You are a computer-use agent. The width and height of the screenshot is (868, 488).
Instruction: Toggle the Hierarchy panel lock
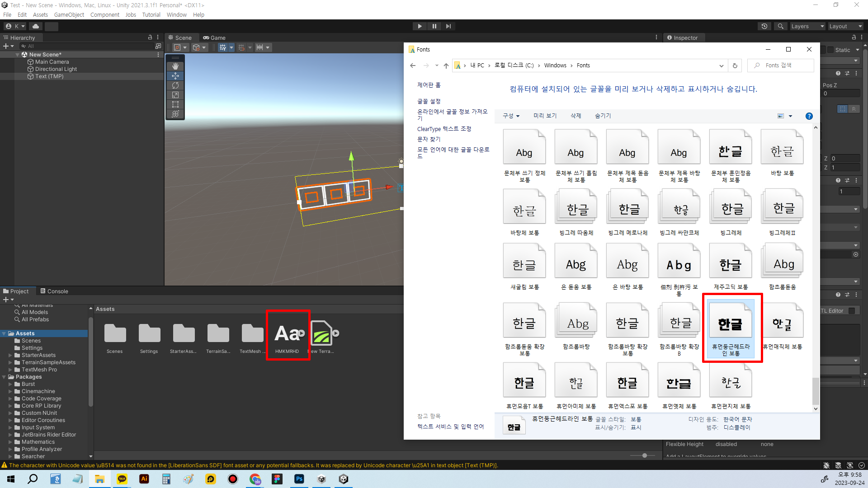(150, 38)
